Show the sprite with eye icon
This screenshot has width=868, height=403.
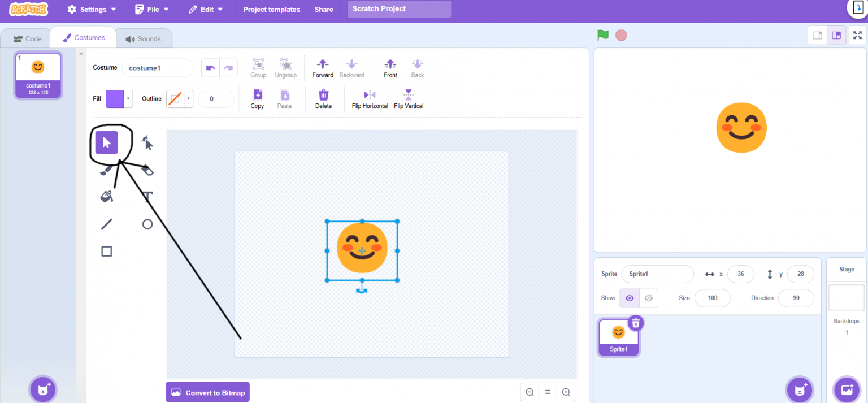click(630, 298)
